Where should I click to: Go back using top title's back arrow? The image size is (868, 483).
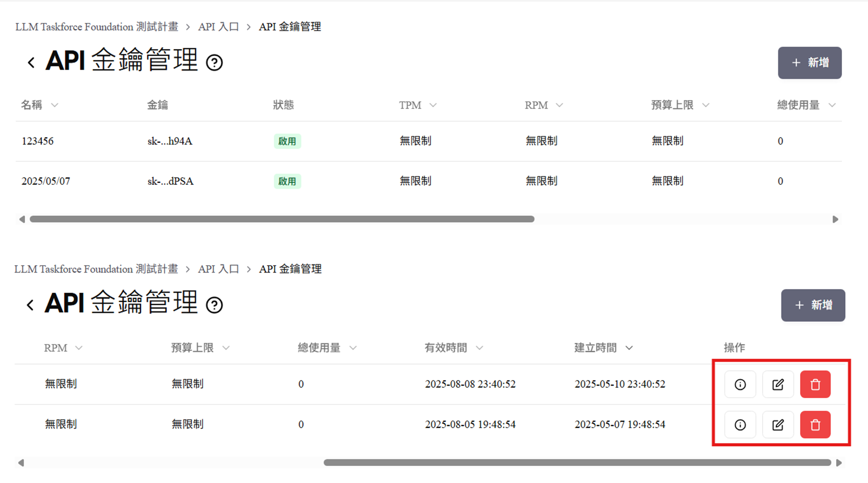pos(31,63)
